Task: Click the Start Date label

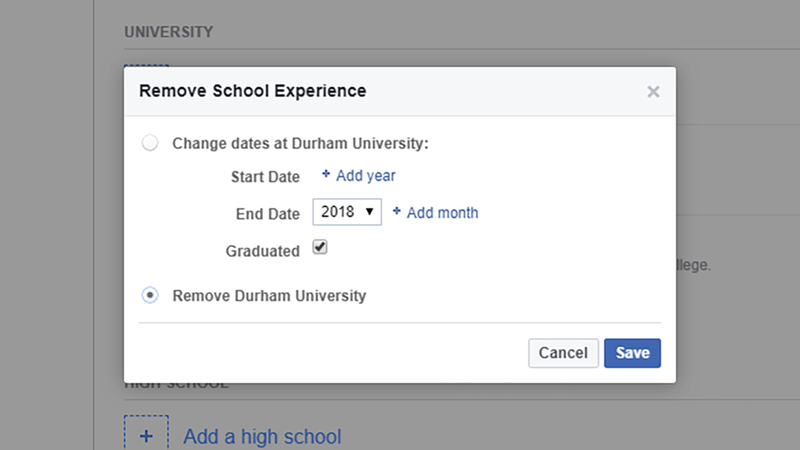Action: [265, 177]
